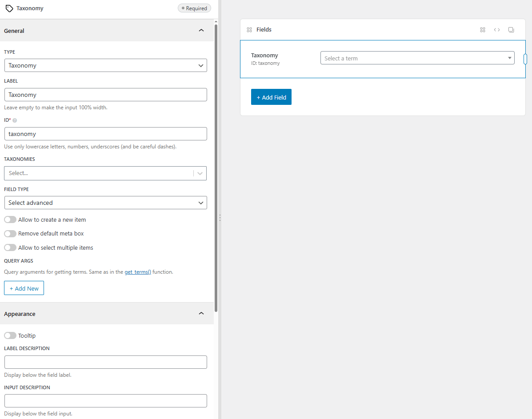
Task: Enable the Tooltip switch
Action: 10,335
